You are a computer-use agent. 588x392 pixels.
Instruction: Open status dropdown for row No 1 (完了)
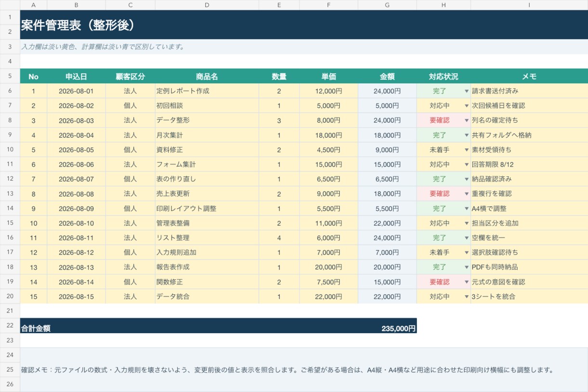tap(466, 91)
